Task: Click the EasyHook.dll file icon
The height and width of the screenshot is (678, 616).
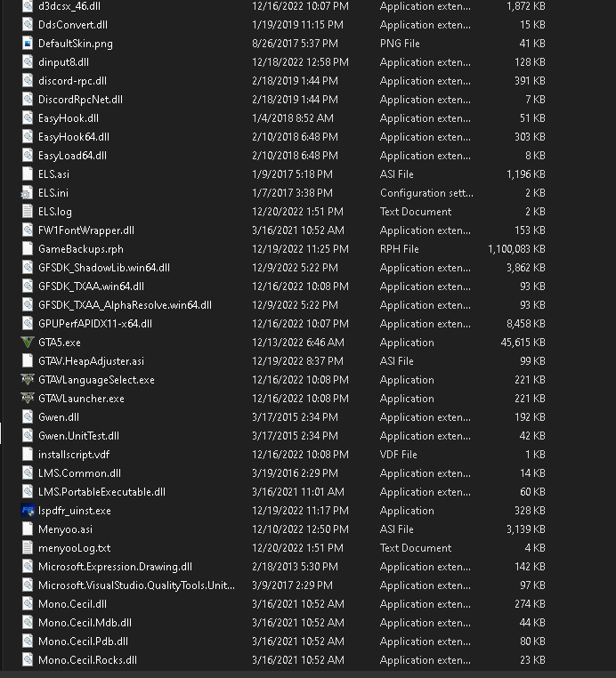Action: coord(28,118)
